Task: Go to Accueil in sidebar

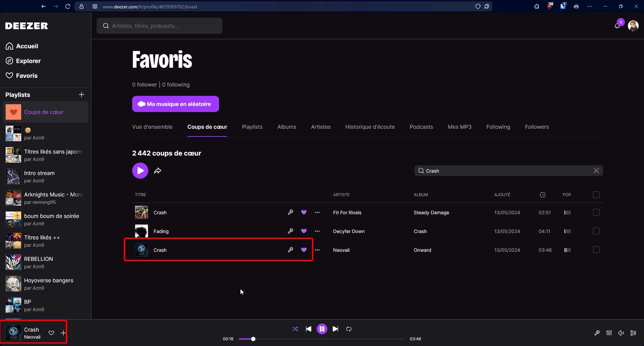Action: 22,46
